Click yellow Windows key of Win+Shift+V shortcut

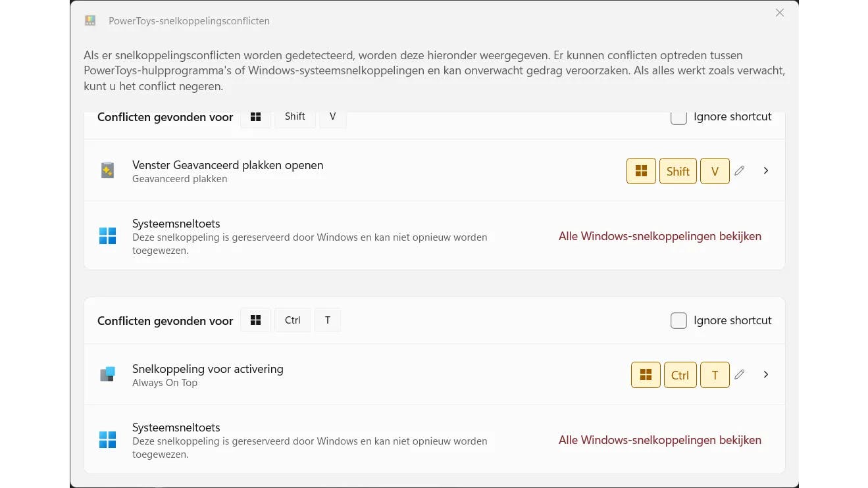point(641,171)
